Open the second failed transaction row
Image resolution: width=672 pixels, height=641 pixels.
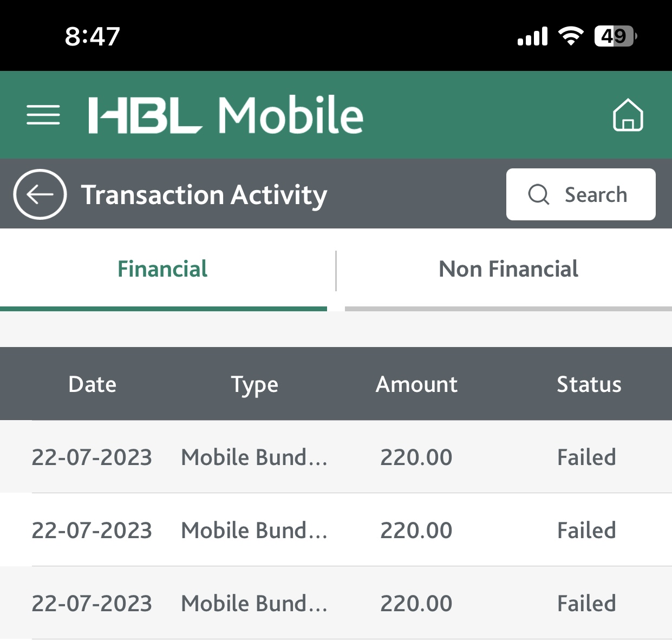pos(336,530)
